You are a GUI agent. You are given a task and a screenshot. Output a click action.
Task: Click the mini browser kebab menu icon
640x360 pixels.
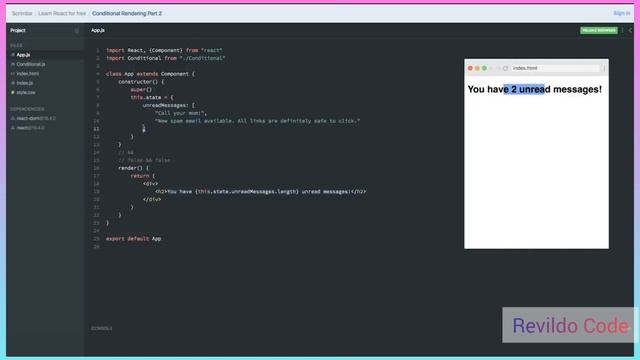point(604,68)
